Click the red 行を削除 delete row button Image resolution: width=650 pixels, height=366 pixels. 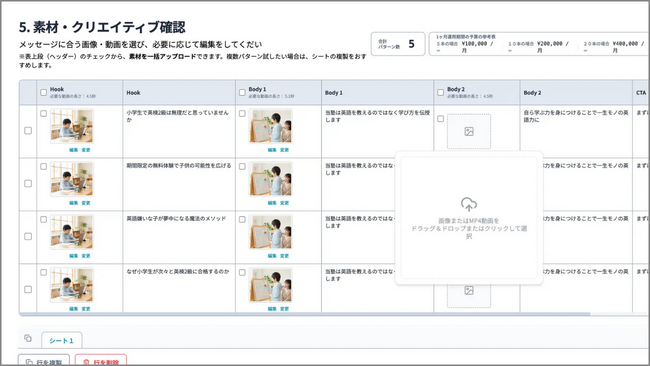(x=101, y=361)
